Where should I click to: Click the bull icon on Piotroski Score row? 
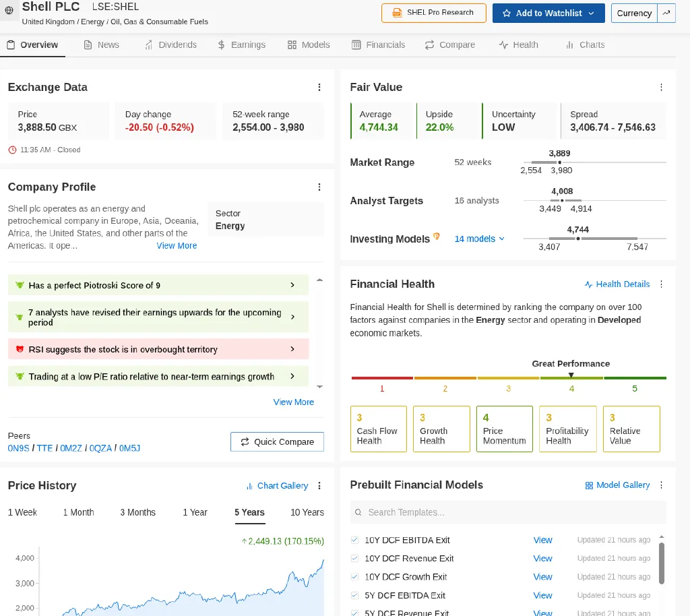(20, 285)
